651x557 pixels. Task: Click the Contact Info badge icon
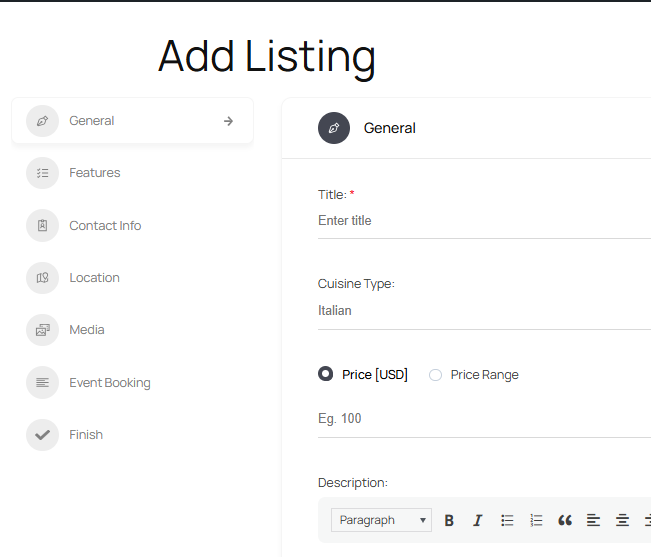42,226
